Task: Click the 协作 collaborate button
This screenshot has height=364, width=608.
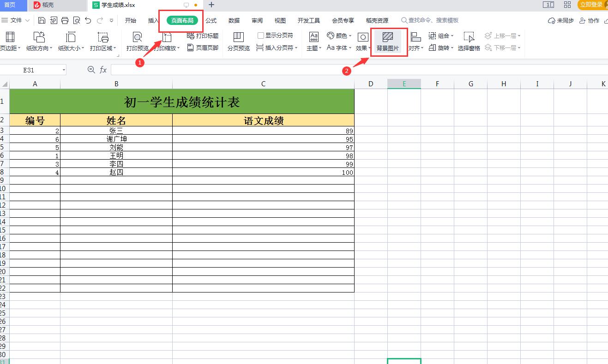Action: [589, 20]
